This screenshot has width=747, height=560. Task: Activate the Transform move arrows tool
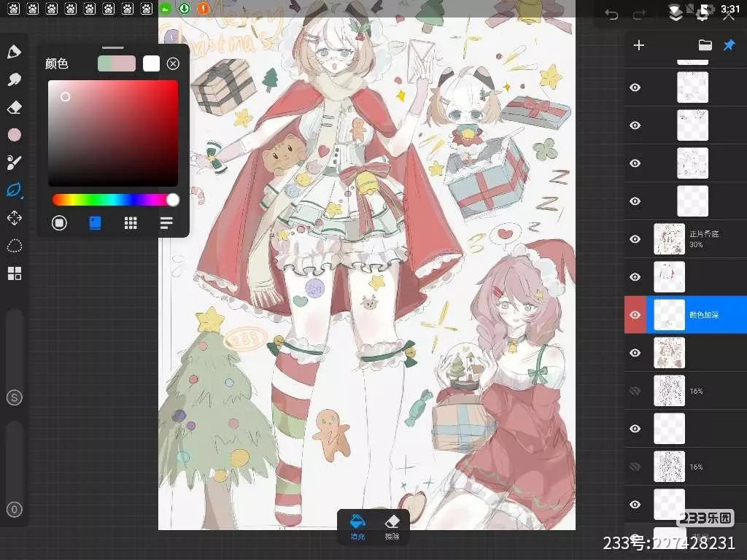tap(15, 218)
